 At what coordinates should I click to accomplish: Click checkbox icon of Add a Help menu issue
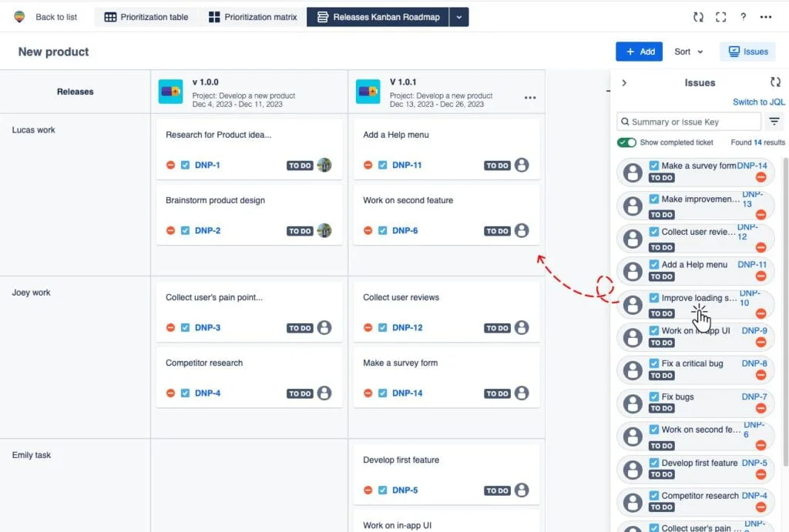pyautogui.click(x=653, y=264)
